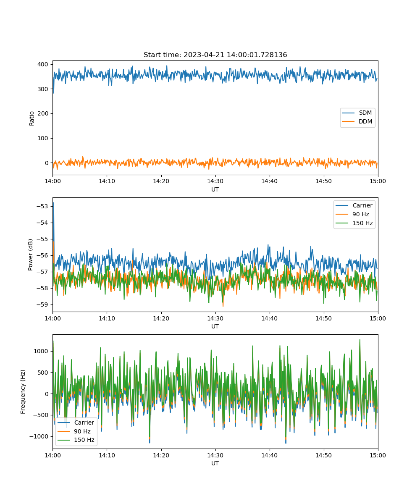This screenshot has width=420, height=504.
Task: Click the UT label under the frequency plot
Action: point(215,463)
